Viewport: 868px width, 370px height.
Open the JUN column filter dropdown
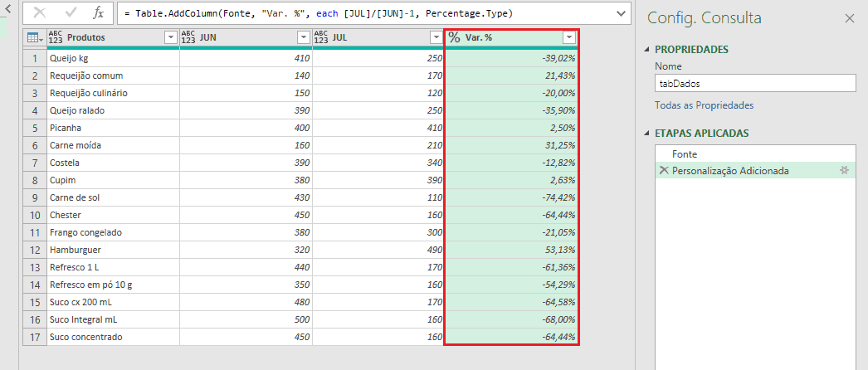304,37
